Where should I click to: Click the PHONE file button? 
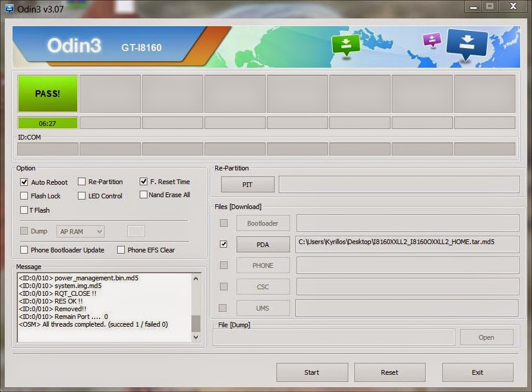coord(263,265)
